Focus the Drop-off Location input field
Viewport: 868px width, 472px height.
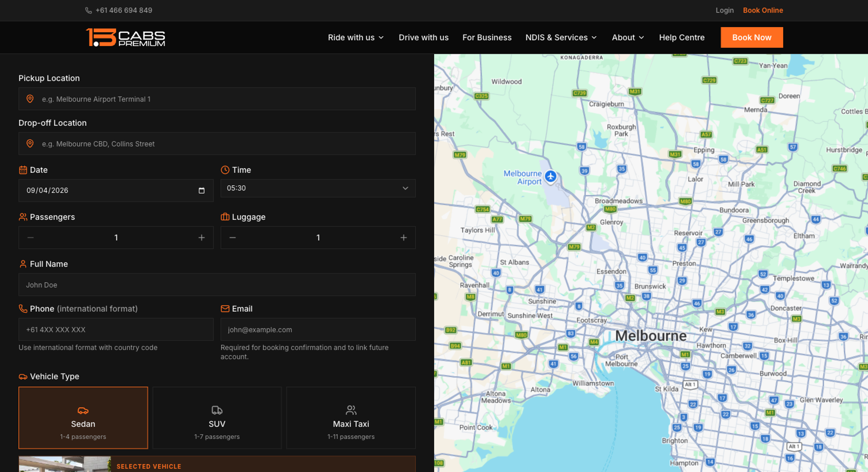click(x=217, y=144)
